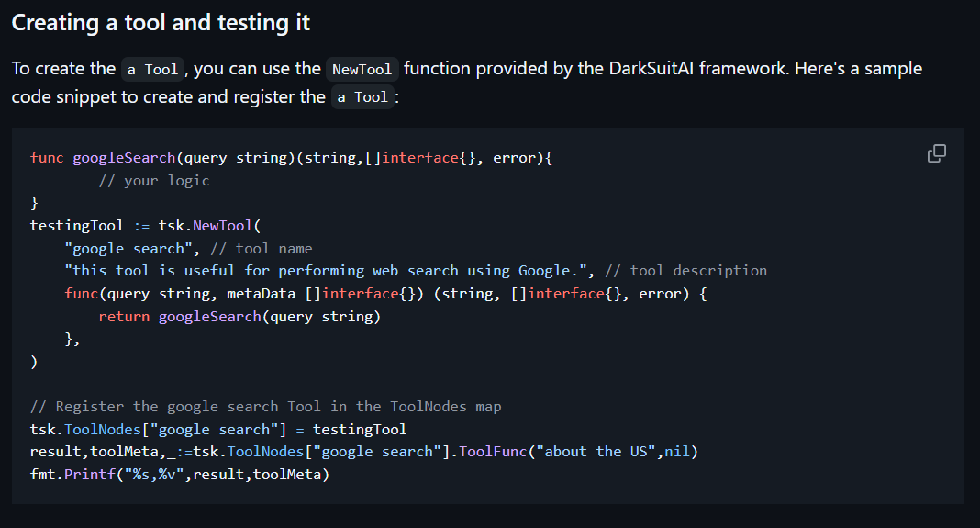Click the inline code 'NewTool' in the paragraph
The width and height of the screenshot is (980, 528).
click(x=362, y=69)
